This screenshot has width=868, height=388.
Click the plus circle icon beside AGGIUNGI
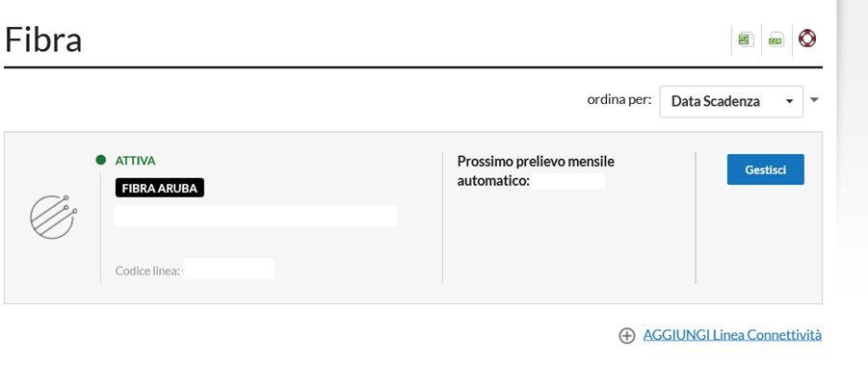pyautogui.click(x=627, y=335)
